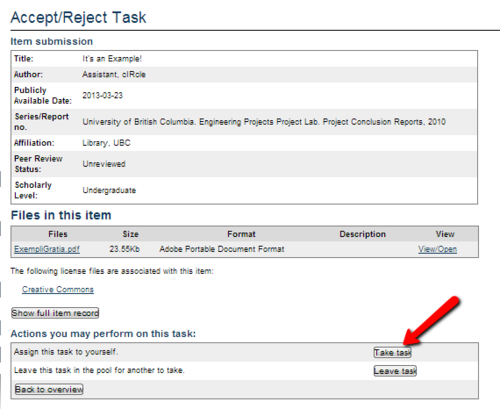Screen dimensions: 500x409
Task: Click the Size column header
Action: tap(130, 234)
